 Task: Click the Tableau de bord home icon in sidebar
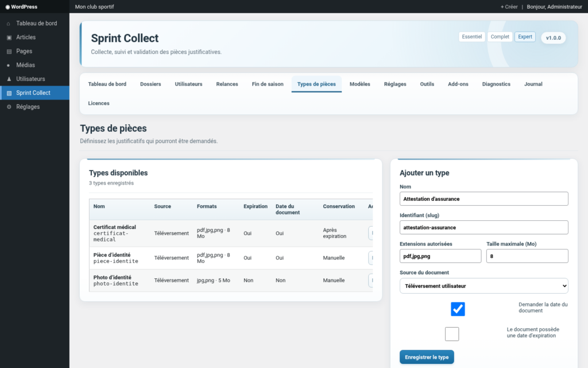[x=9, y=23]
